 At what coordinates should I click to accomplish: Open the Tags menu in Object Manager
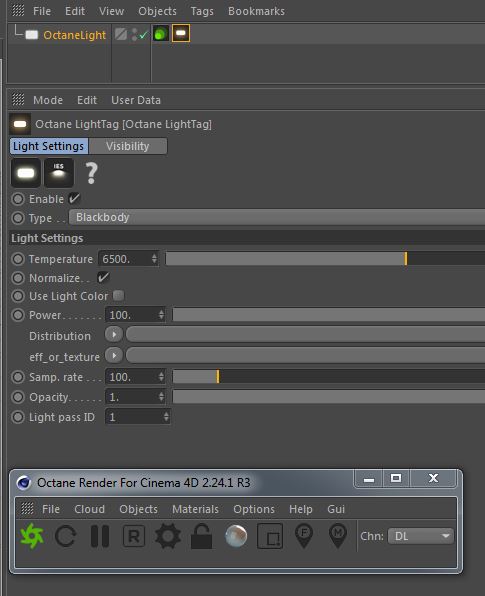(202, 11)
